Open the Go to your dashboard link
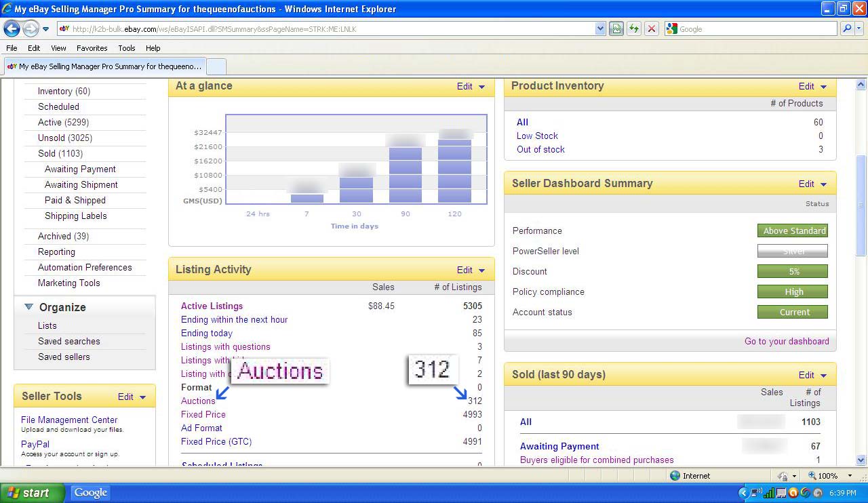Viewport: 868px width, 503px height. point(787,341)
